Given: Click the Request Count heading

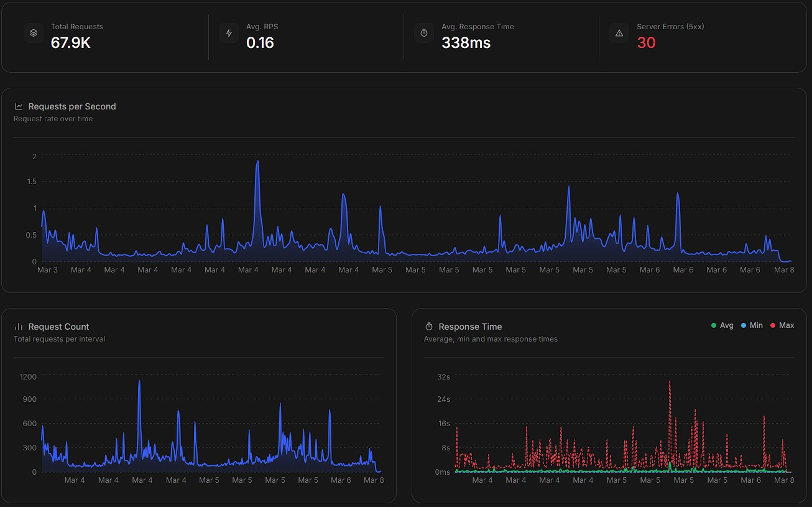Looking at the screenshot, I should click(59, 327).
